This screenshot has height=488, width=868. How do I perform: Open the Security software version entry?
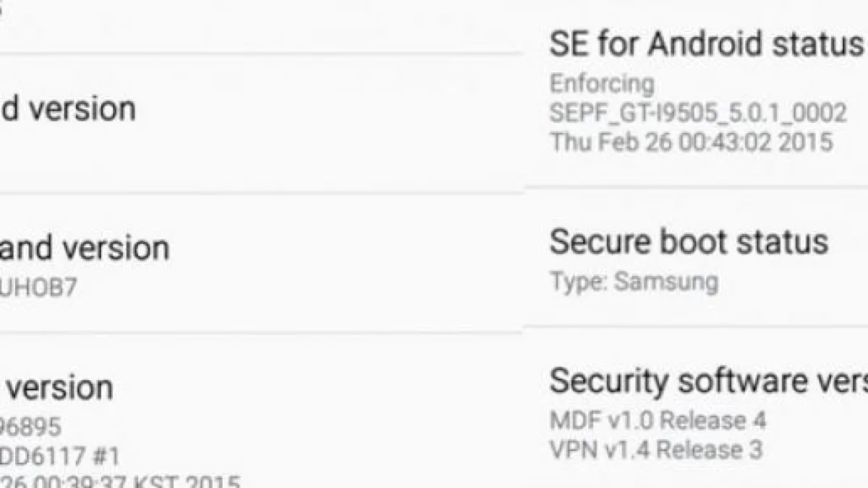click(707, 381)
